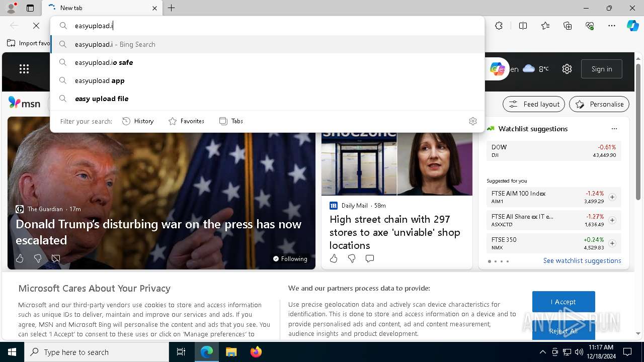Open Watchlist suggestions more options

pos(614,129)
